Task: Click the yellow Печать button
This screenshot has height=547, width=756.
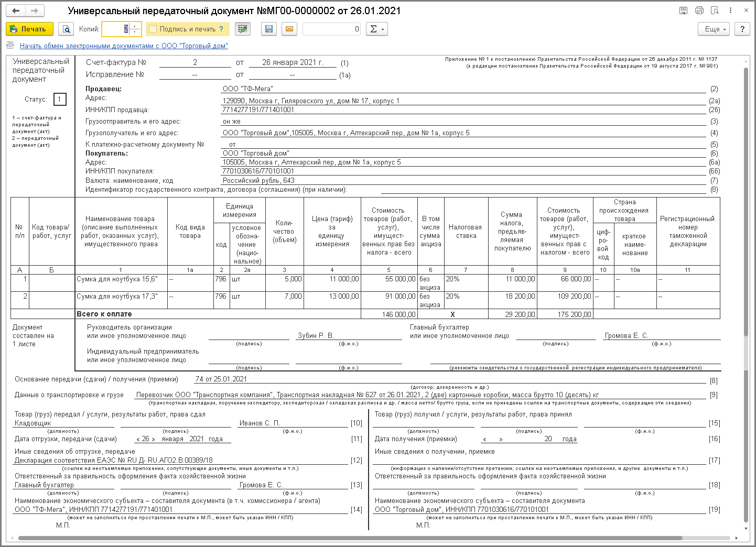Action: (x=29, y=29)
